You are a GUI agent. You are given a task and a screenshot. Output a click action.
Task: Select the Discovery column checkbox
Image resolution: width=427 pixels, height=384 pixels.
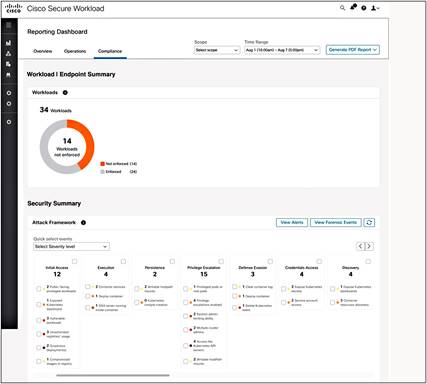[x=368, y=261]
